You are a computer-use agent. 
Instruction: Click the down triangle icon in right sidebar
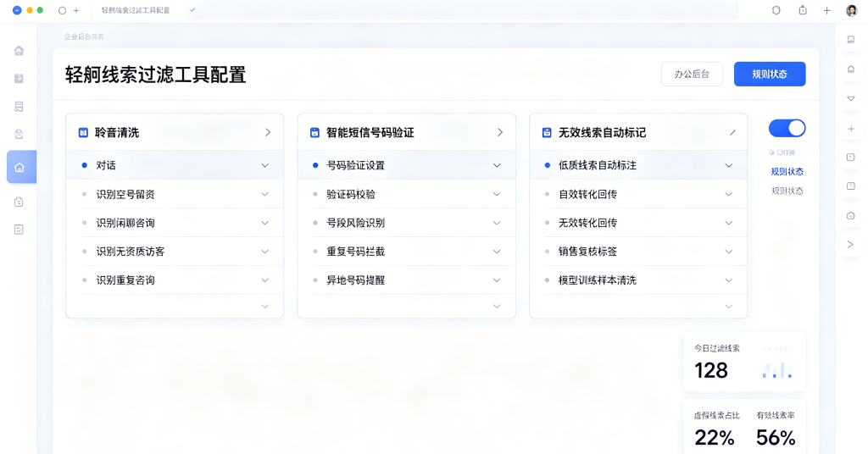click(x=851, y=99)
